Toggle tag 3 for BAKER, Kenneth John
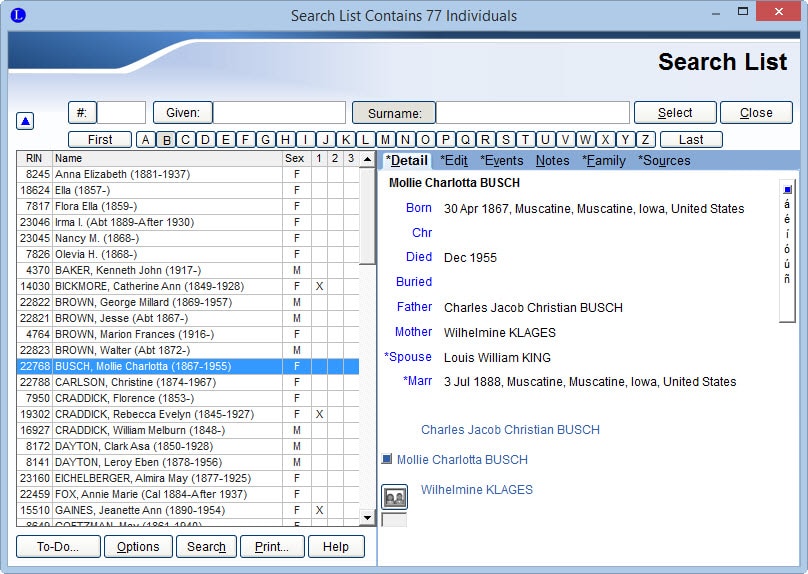808x574 pixels. click(351, 270)
